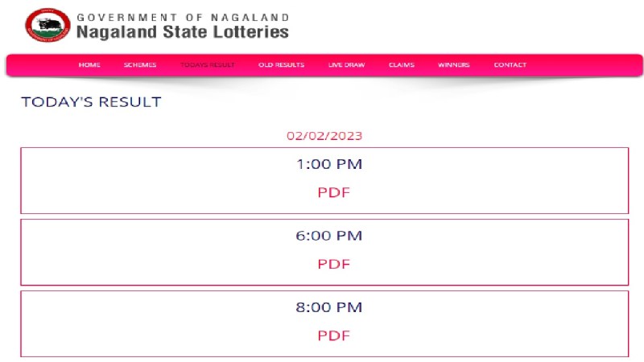Viewport: 644px width, 362px height.
Task: Open the 1:00 PM result PDF
Action: (x=333, y=192)
